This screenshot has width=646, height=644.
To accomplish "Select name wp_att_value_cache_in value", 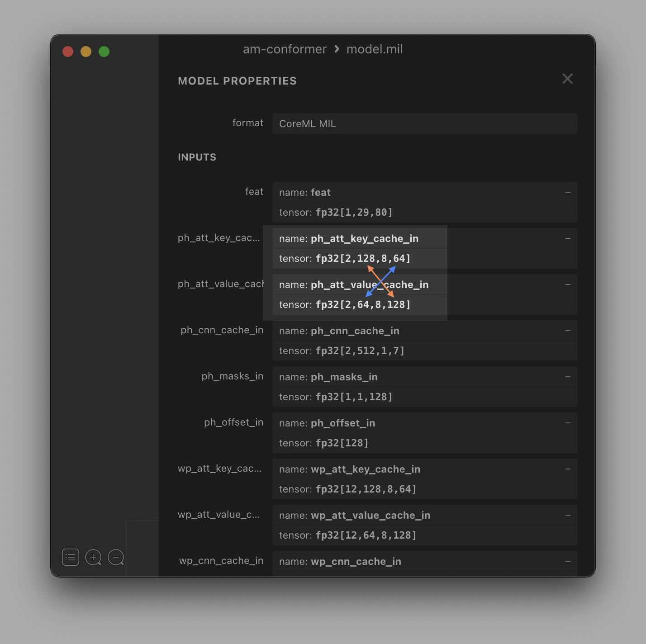I will pyautogui.click(x=370, y=515).
